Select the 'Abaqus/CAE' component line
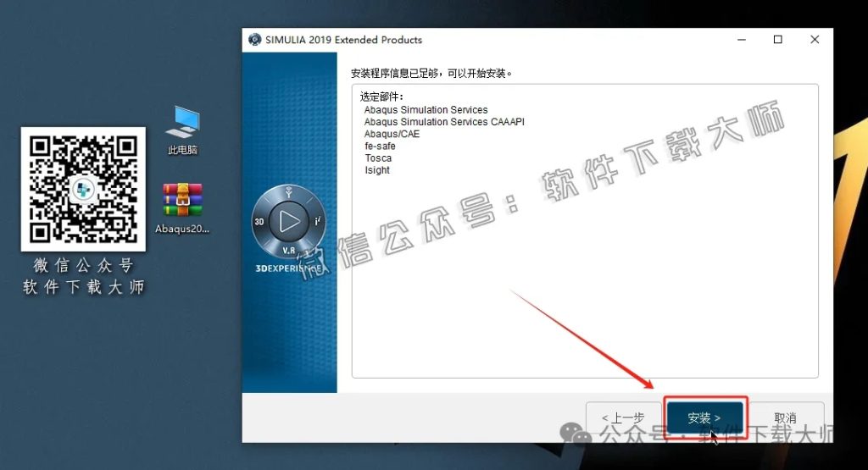Viewport: 868px width, 470px height. click(x=392, y=134)
